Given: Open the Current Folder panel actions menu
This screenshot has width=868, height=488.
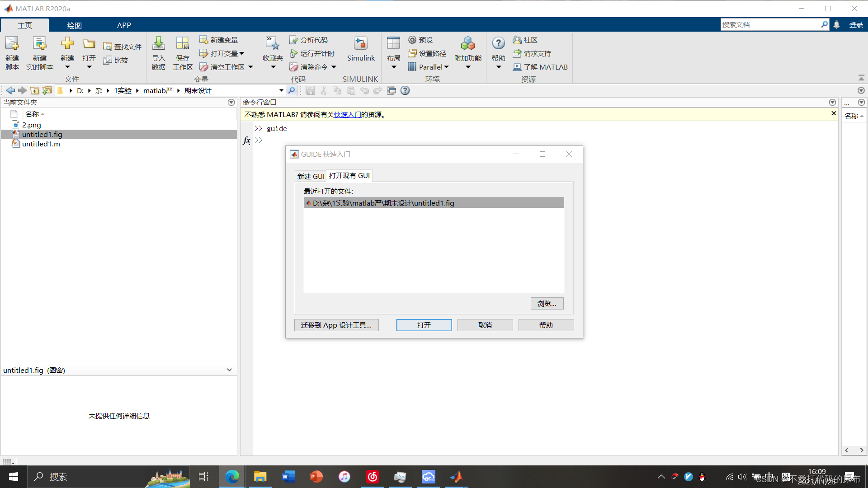Looking at the screenshot, I should 231,102.
